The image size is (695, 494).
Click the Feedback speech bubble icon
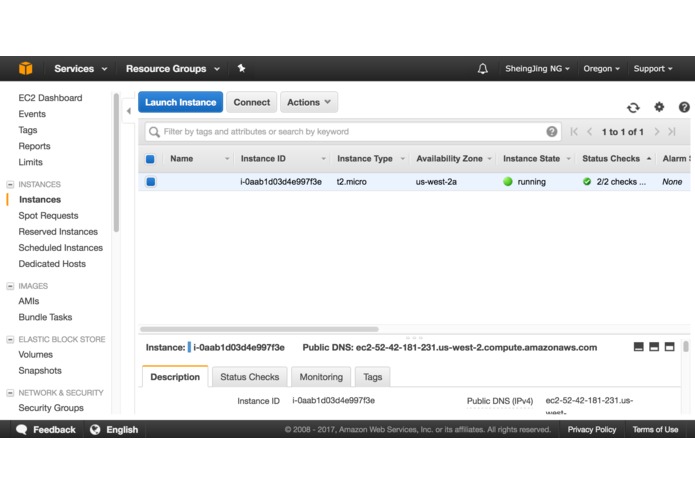tap(22, 429)
